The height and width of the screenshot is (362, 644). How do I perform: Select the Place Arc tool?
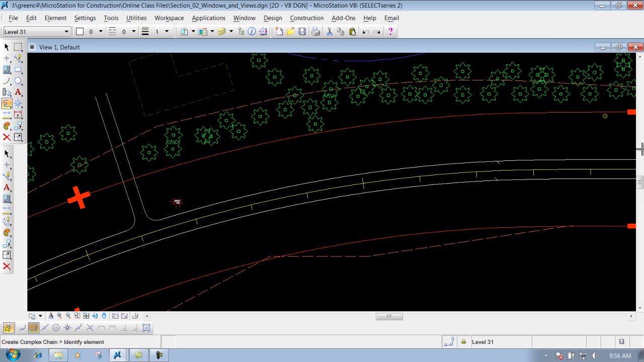7,81
